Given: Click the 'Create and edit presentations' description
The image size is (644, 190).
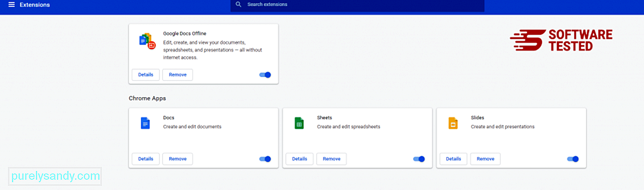Looking at the screenshot, I should 503,127.
